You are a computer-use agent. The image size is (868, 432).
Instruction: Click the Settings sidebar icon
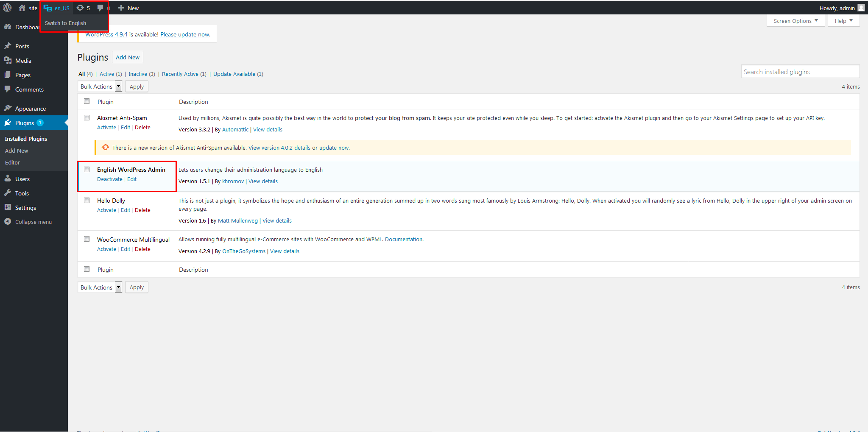(x=8, y=207)
